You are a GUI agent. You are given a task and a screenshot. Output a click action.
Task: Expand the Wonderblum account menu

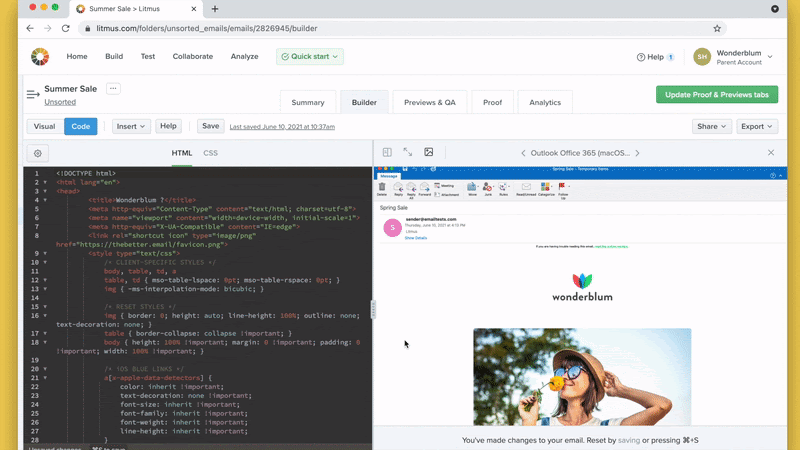tap(770, 57)
